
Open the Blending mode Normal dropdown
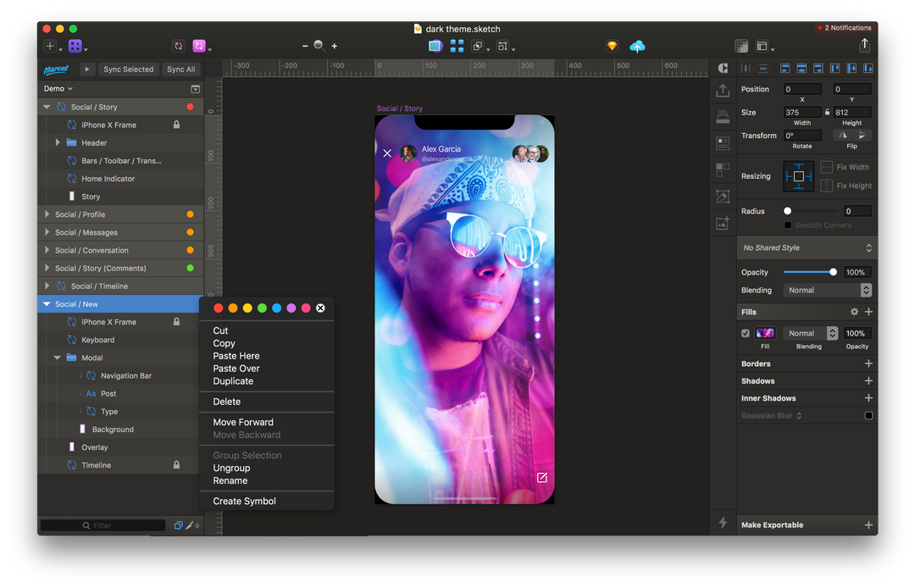[x=829, y=291]
